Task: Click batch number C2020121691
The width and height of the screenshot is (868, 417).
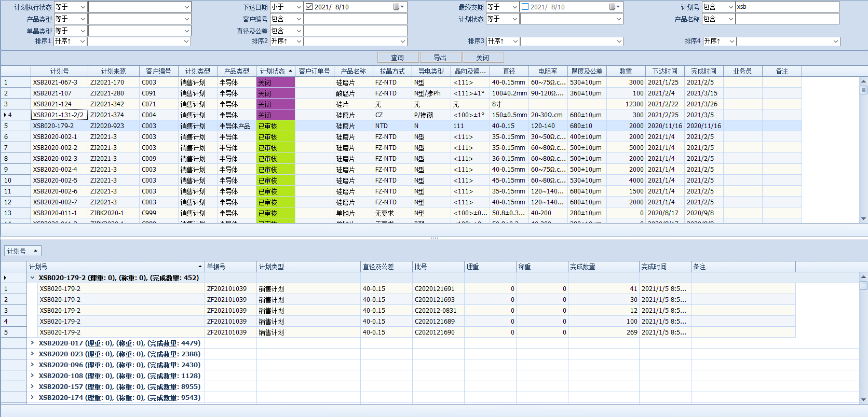Action: coord(438,288)
